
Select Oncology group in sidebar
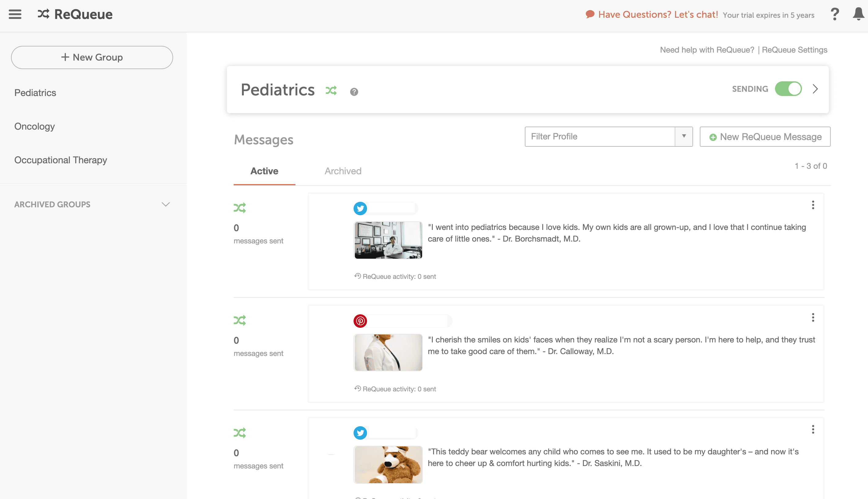pos(35,127)
